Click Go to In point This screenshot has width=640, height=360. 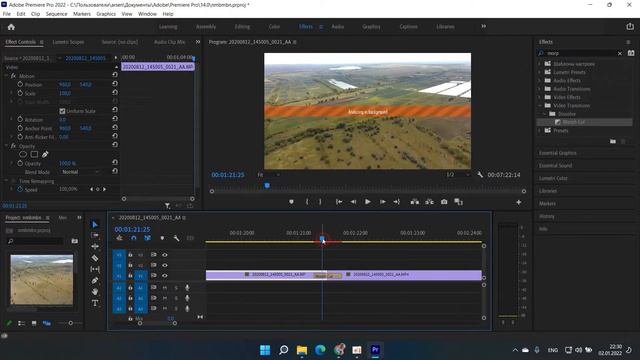(x=339, y=202)
